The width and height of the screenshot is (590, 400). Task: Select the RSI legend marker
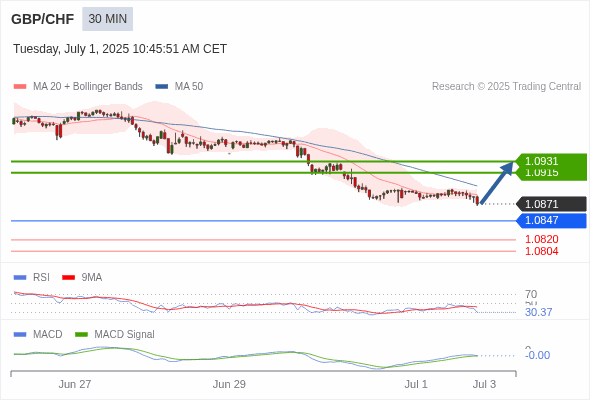(x=20, y=278)
